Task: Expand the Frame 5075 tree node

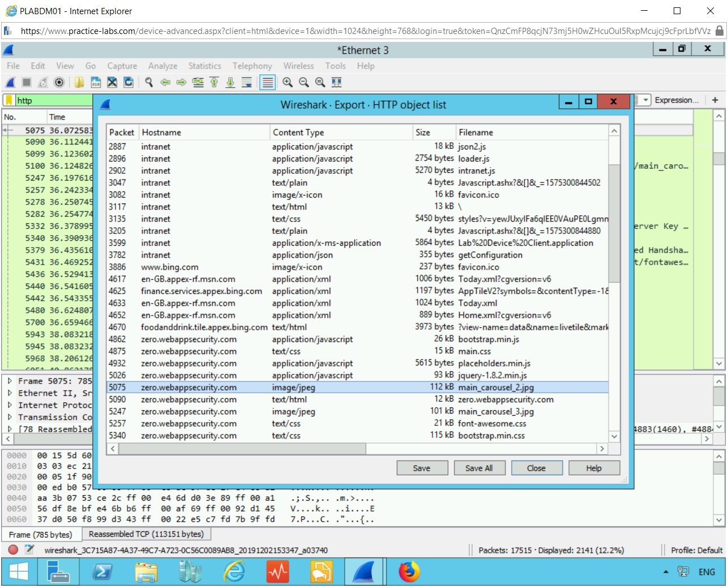Action: pos(10,381)
